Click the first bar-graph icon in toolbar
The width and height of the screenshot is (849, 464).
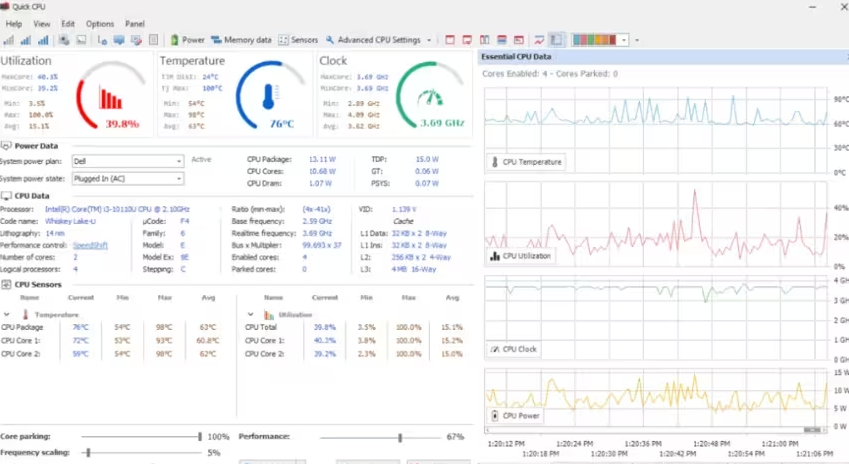point(9,40)
